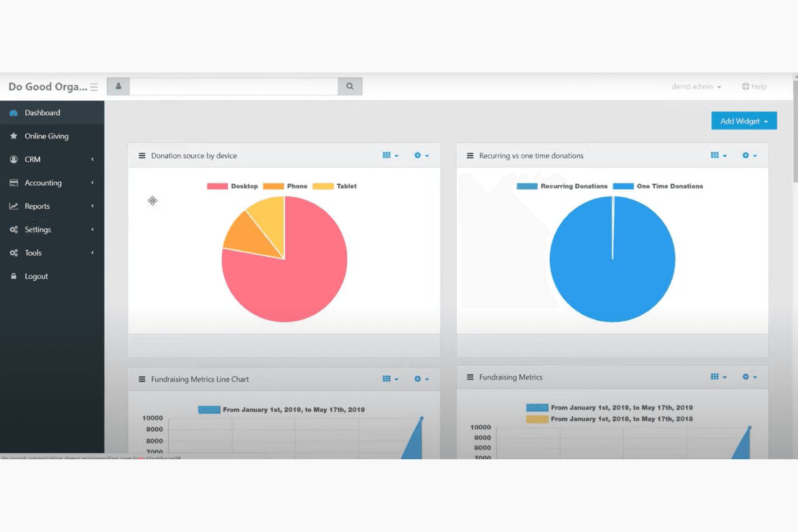Toggle Tablet legend in Donation source chart
This screenshot has width=798, height=532.
pyautogui.click(x=335, y=186)
